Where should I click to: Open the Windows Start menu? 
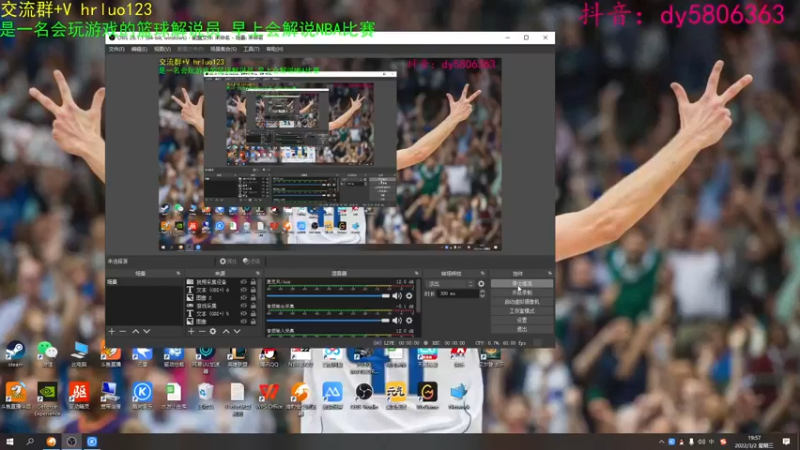click(x=10, y=441)
